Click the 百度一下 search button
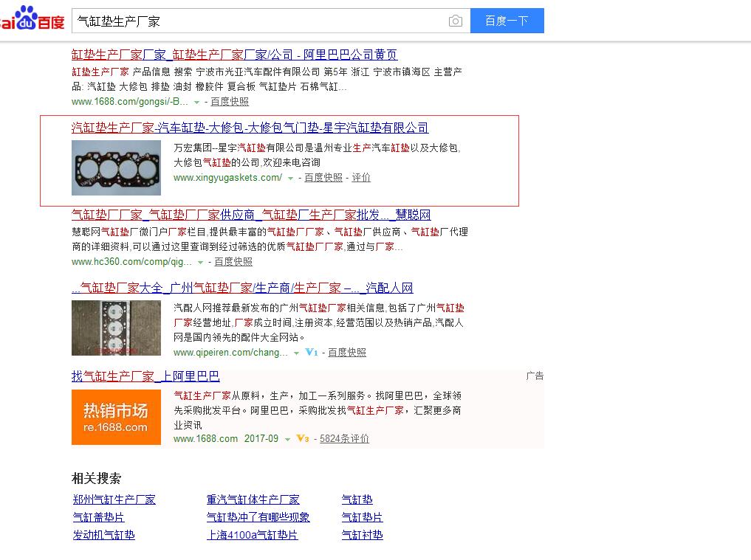 click(507, 21)
